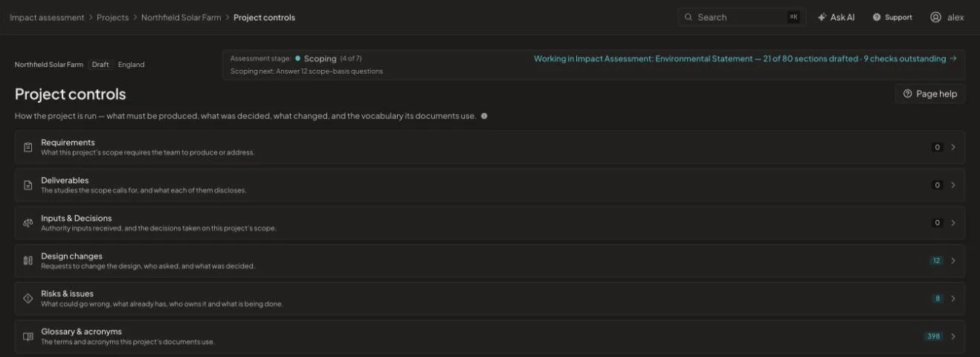Click the Glossary count badge 398
Viewport: 980px width, 357px height.
coord(933,336)
